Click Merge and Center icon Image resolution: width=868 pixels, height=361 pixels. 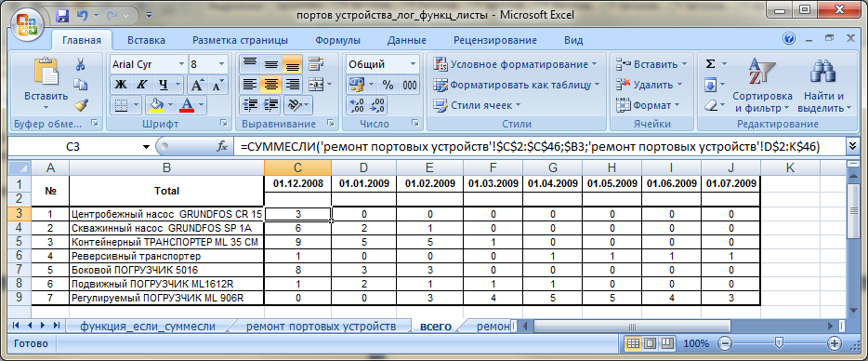point(315,85)
